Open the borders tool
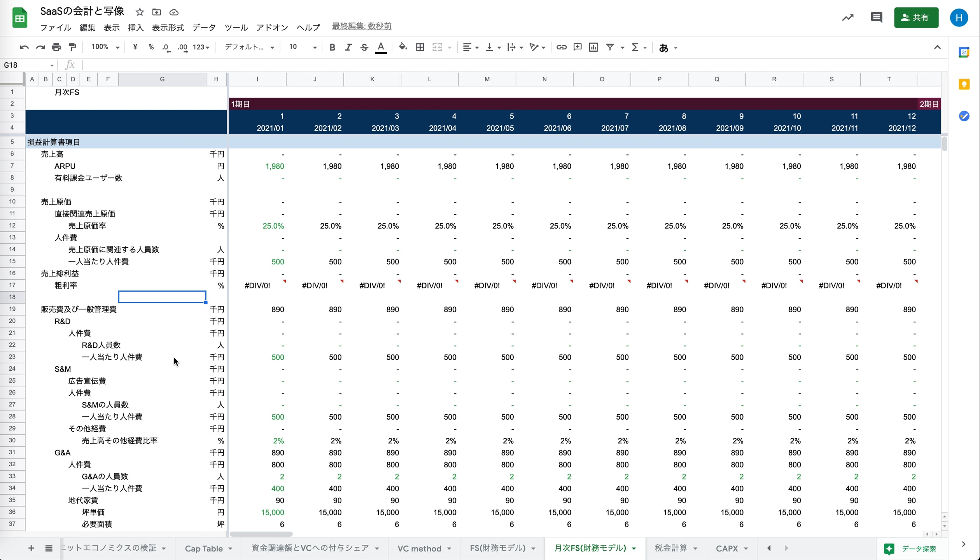Viewport: 980px width, 560px height. 420,47
